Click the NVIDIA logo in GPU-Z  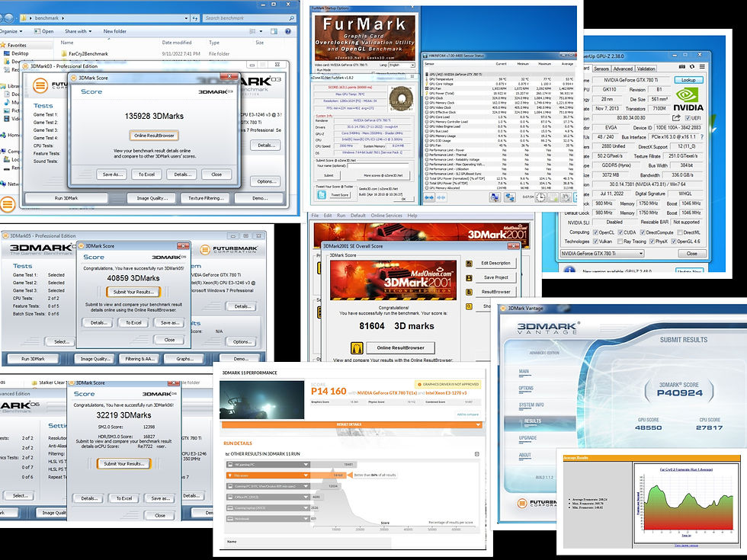[688, 98]
